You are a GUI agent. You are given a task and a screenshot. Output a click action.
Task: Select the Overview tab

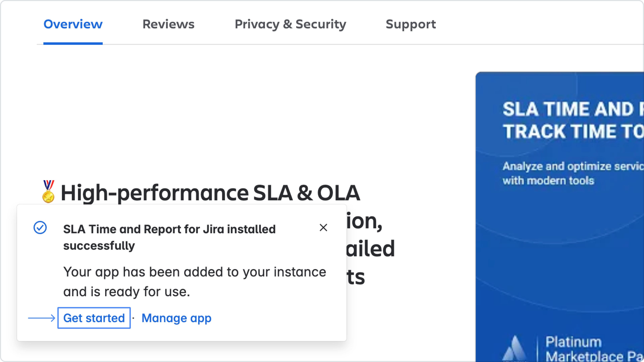tap(73, 24)
